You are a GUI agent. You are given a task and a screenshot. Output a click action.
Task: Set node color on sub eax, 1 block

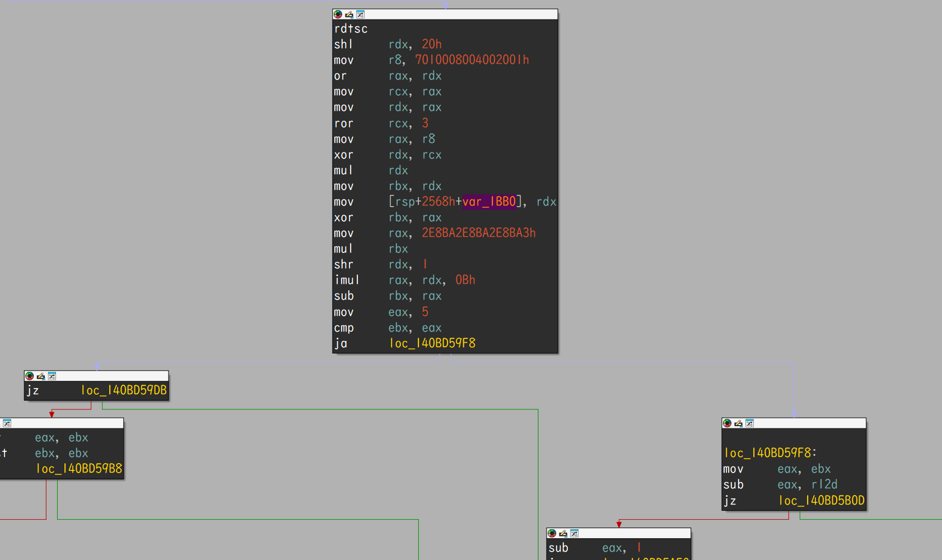tap(552, 534)
